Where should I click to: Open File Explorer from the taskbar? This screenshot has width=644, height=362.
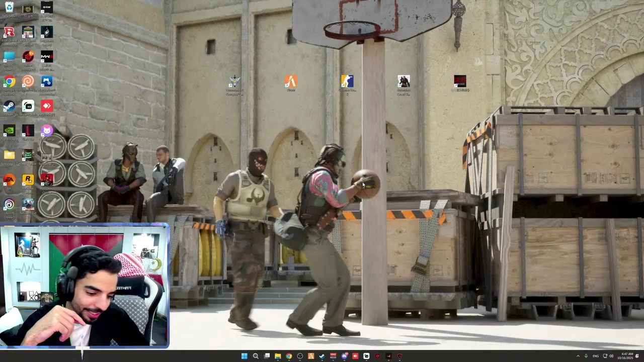278,356
